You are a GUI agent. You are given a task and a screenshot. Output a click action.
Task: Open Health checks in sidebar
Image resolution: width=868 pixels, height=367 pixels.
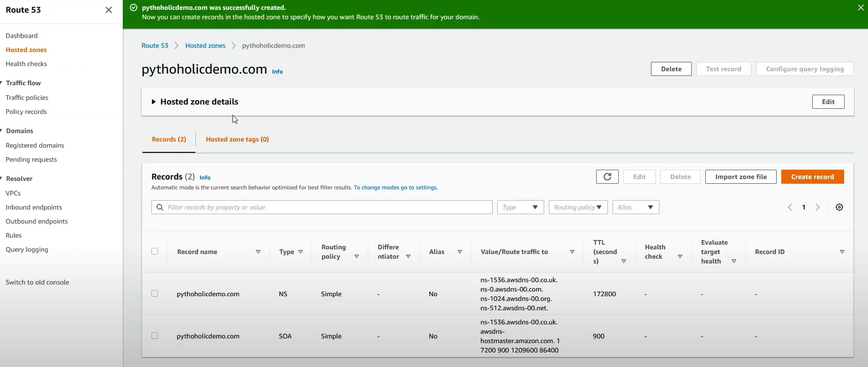point(26,64)
